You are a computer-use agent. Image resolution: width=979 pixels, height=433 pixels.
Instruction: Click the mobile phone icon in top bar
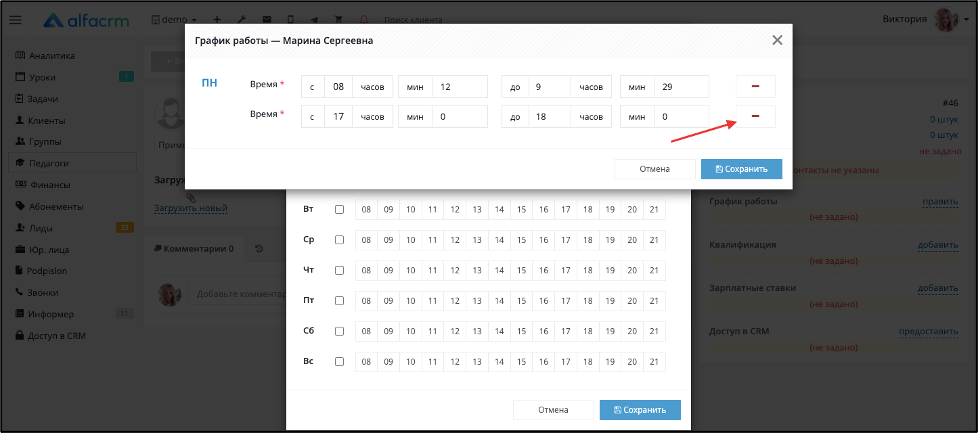(x=290, y=20)
